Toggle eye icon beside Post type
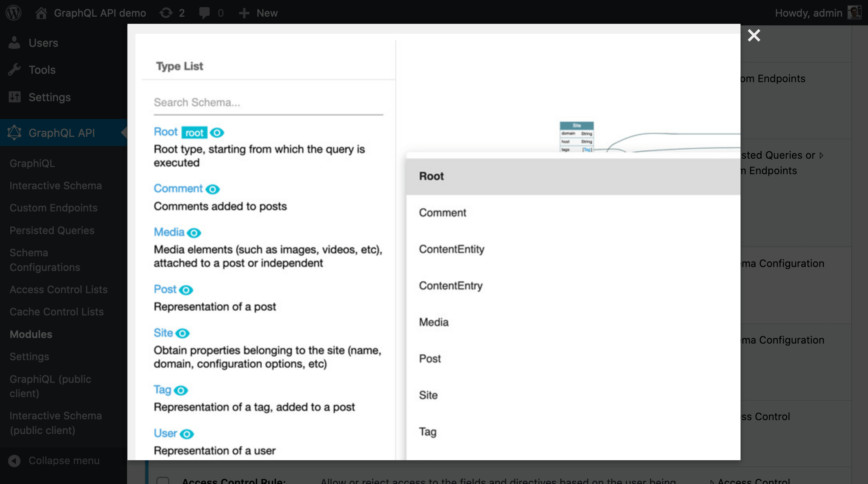 pos(185,290)
